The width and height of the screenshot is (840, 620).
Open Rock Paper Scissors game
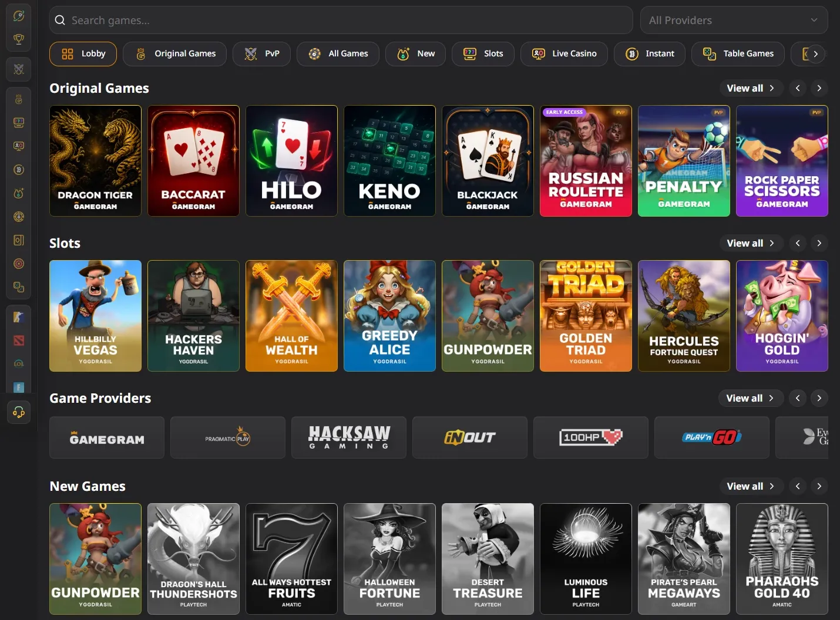[x=782, y=161]
